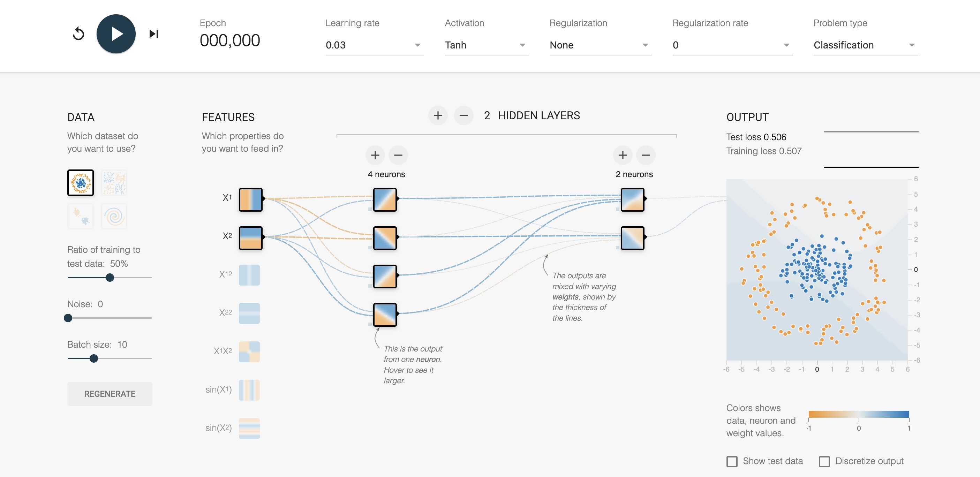Choose the spiral dataset

click(x=114, y=217)
